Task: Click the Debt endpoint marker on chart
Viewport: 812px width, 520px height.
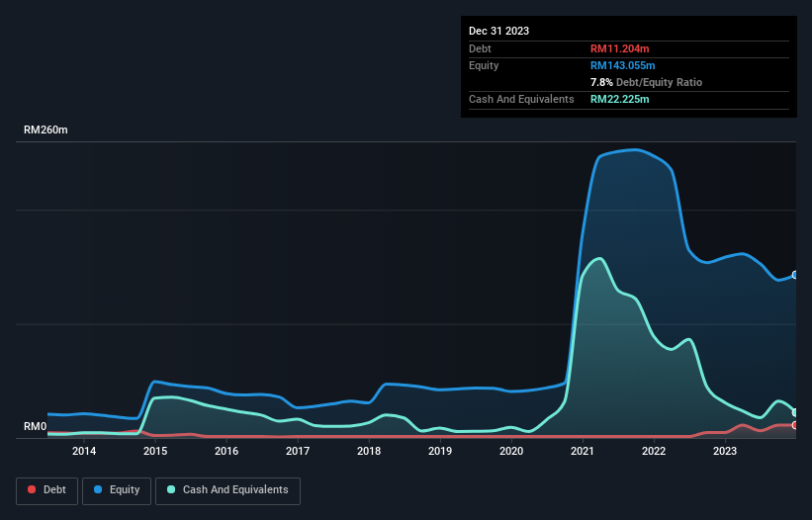Action: (795, 425)
